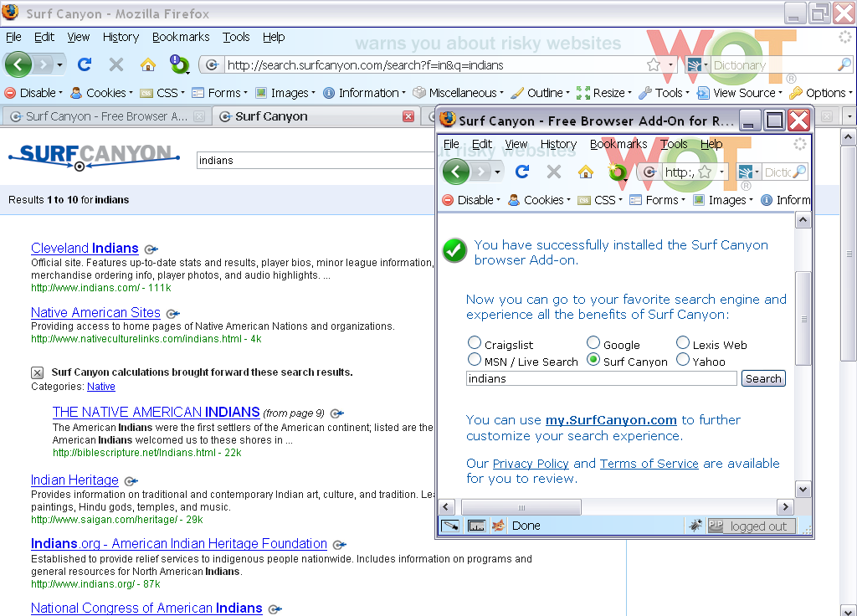Screen dimensions: 857x616
Task: Open the File menu in the Add-On popup window
Action: click(x=451, y=144)
